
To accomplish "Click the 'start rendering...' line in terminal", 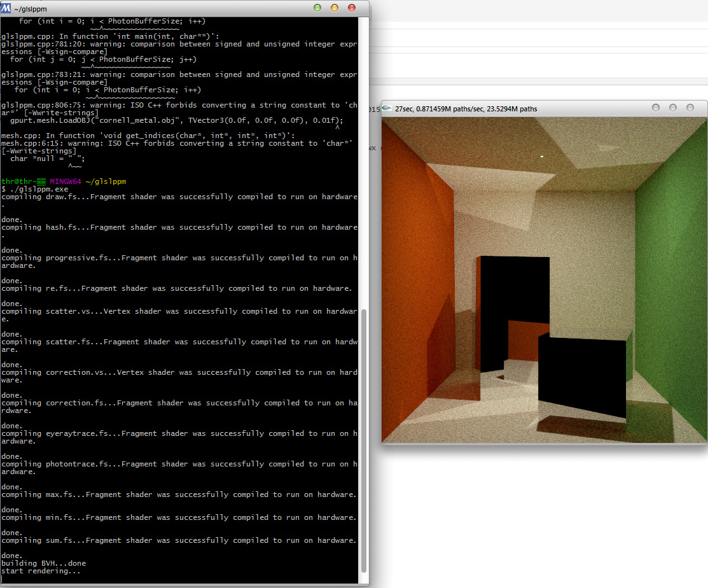I will 41,571.
